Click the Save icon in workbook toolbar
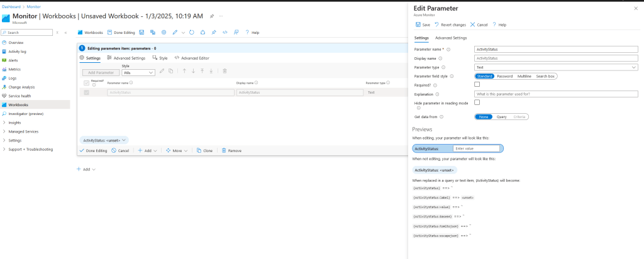Viewport: 644px width, 259px height. click(x=142, y=32)
